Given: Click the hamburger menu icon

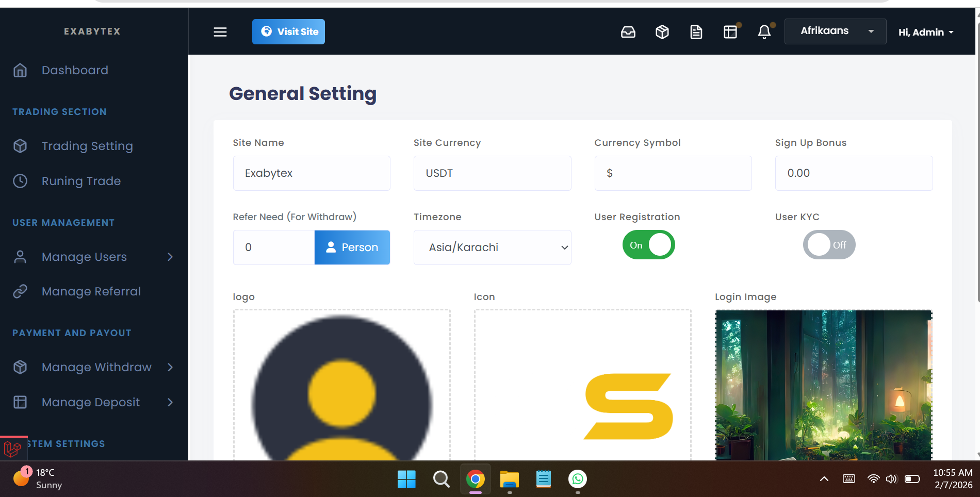Looking at the screenshot, I should pos(220,32).
